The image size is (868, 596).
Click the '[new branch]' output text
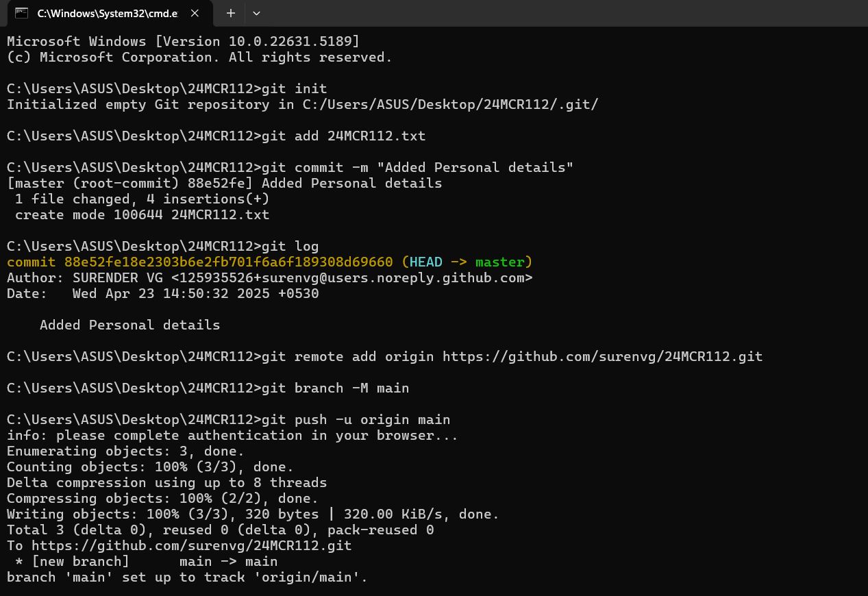click(x=81, y=561)
